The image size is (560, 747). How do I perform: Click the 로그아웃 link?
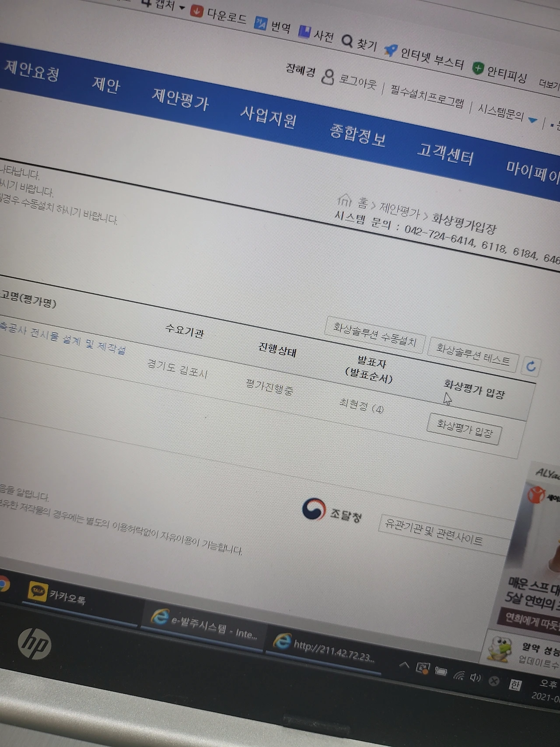(358, 82)
